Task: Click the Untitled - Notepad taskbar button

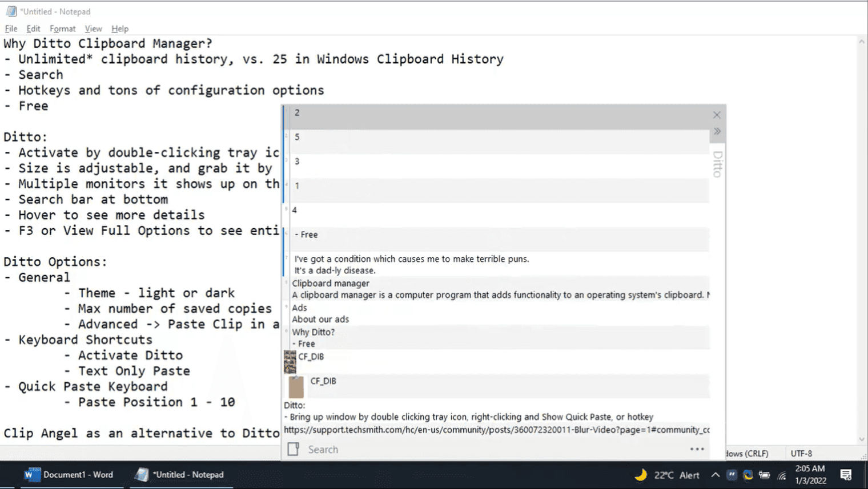Action: (x=179, y=475)
